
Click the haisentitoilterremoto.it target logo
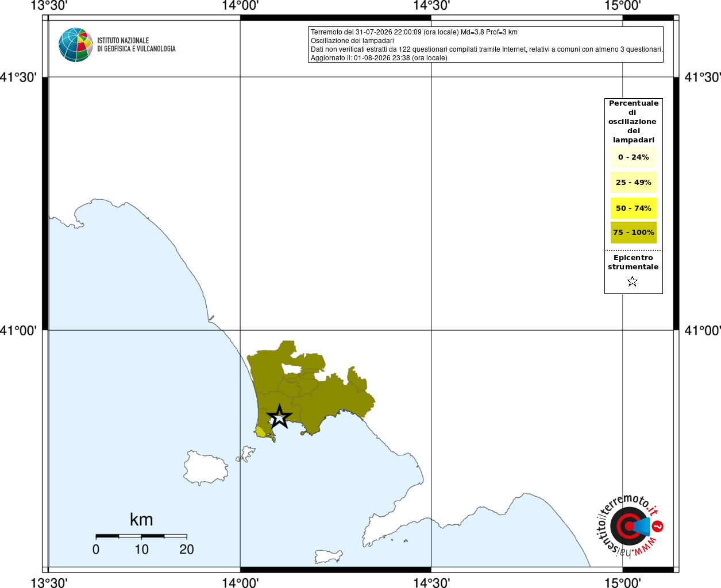(x=630, y=526)
